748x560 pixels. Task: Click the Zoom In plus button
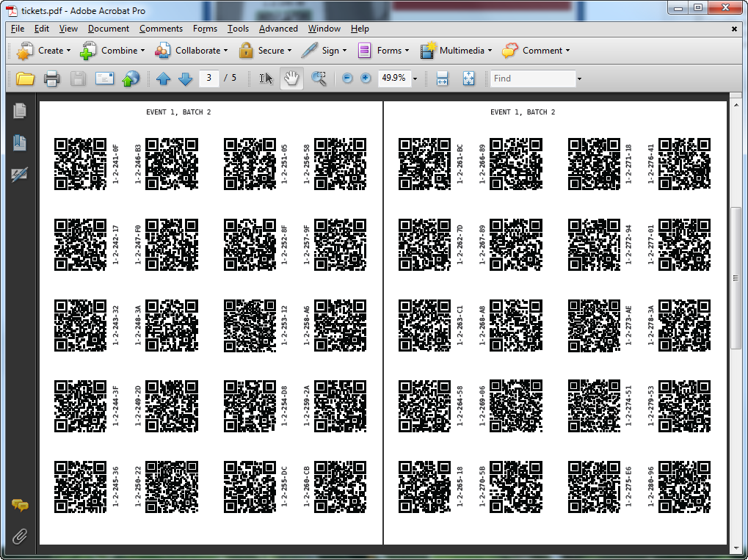coord(366,79)
